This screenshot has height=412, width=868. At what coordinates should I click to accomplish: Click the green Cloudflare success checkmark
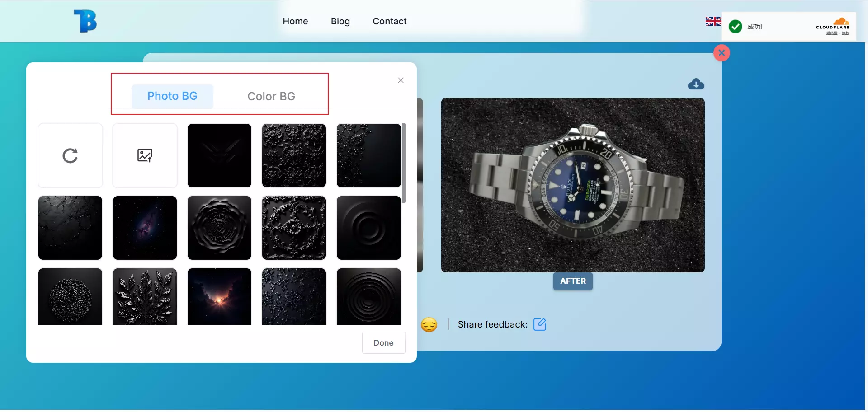[736, 27]
